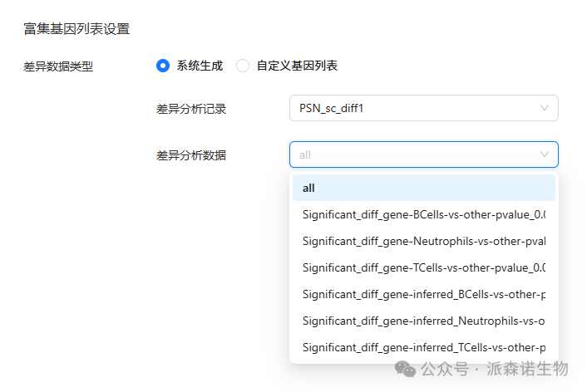Click the WeChat logo icon in watermark
Image resolution: width=587 pixels, height=392 pixels.
pyautogui.click(x=406, y=368)
